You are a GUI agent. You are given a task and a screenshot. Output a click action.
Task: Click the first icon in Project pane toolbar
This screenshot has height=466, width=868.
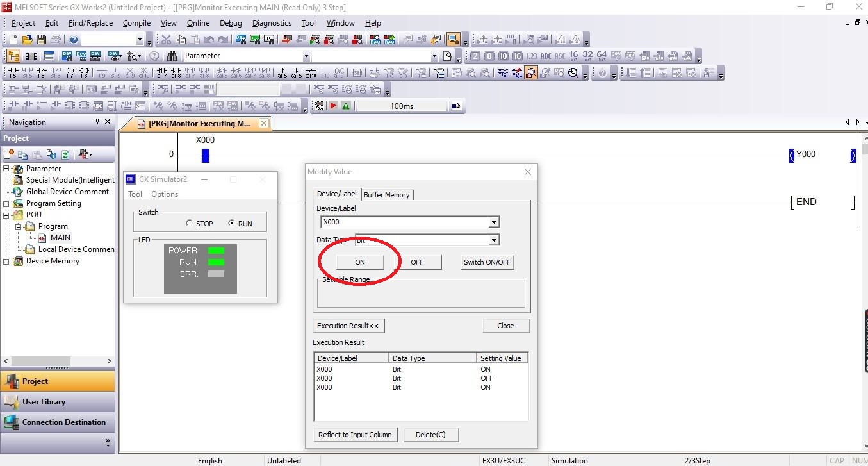tap(9, 154)
